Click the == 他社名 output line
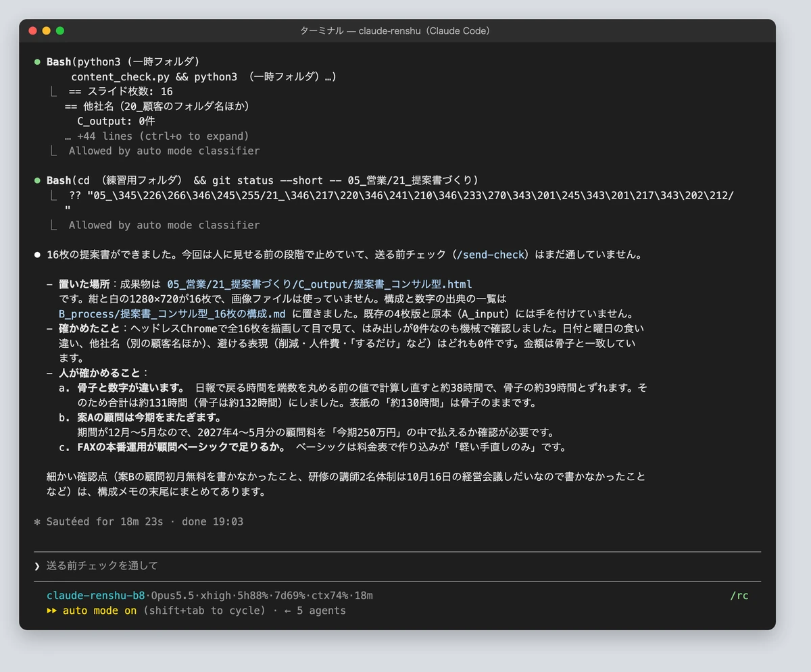 pyautogui.click(x=157, y=106)
